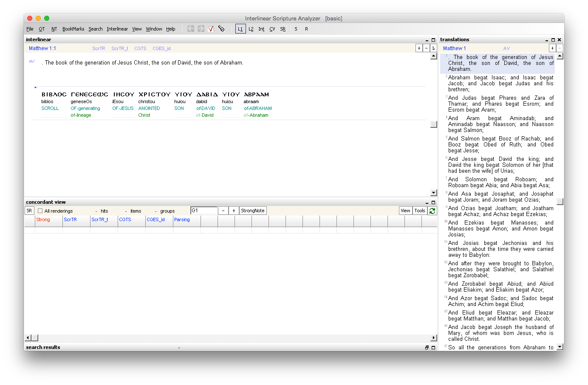The image size is (588, 385).
Task: Open interlinear mode via the Int toolbar icon
Action: pyautogui.click(x=261, y=29)
